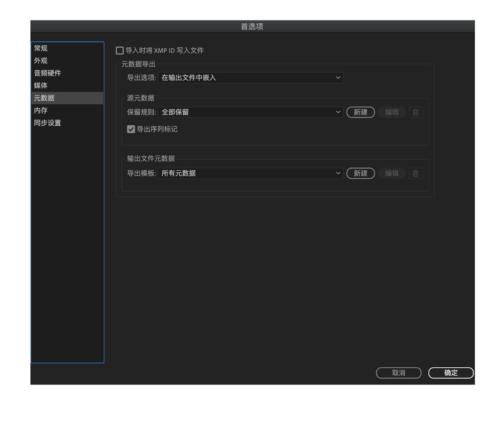Click the delete (trash) icon next to 保留规则

pos(415,112)
